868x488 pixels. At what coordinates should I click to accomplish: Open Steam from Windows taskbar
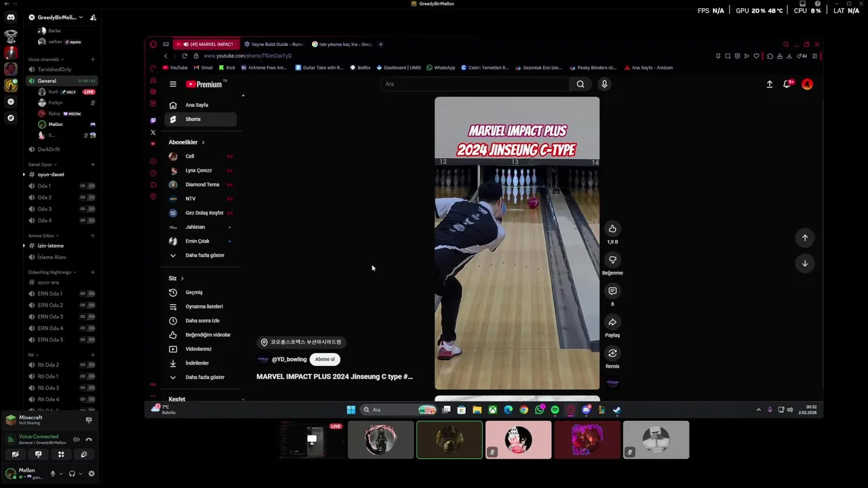[x=616, y=410]
